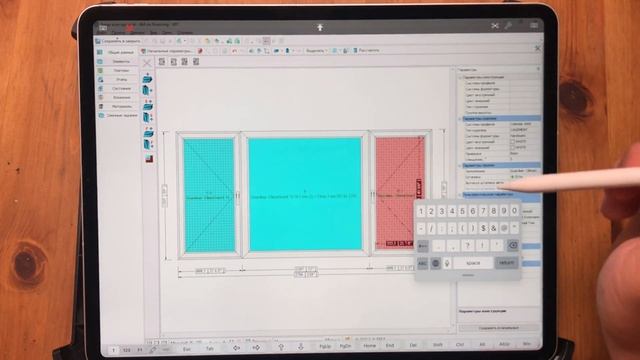Select the left cyan window pane

click(x=209, y=196)
